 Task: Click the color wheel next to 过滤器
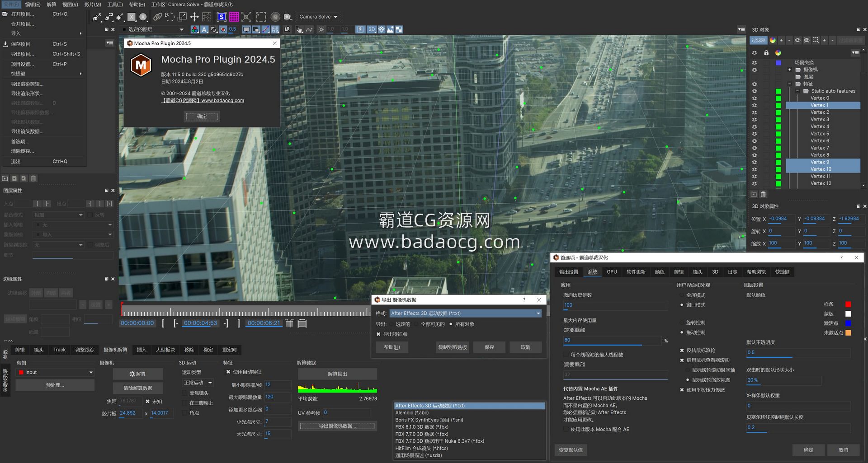(x=773, y=40)
